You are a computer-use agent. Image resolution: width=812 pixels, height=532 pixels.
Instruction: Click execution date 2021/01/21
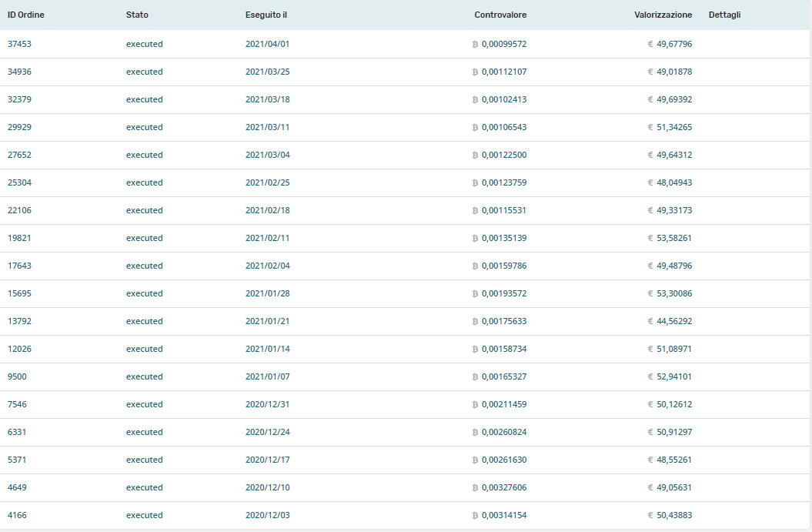267,321
